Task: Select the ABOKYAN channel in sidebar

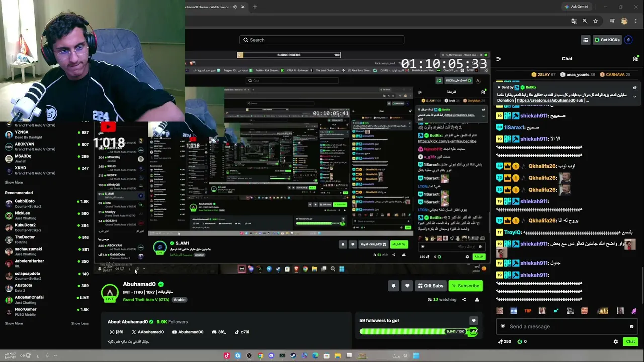Action: coord(46,146)
